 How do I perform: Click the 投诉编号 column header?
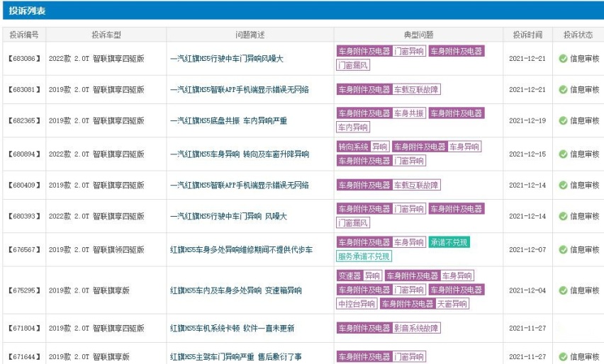point(24,35)
